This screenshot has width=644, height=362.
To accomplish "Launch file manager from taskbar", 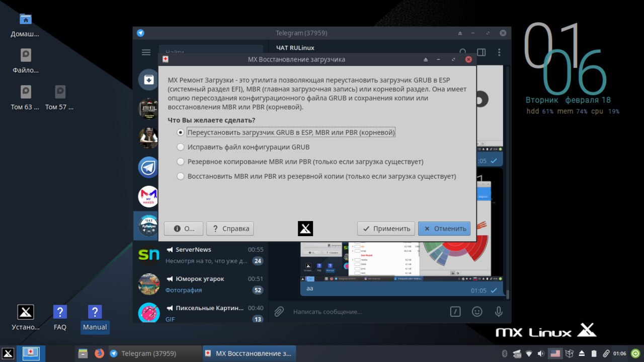I will click(83, 353).
